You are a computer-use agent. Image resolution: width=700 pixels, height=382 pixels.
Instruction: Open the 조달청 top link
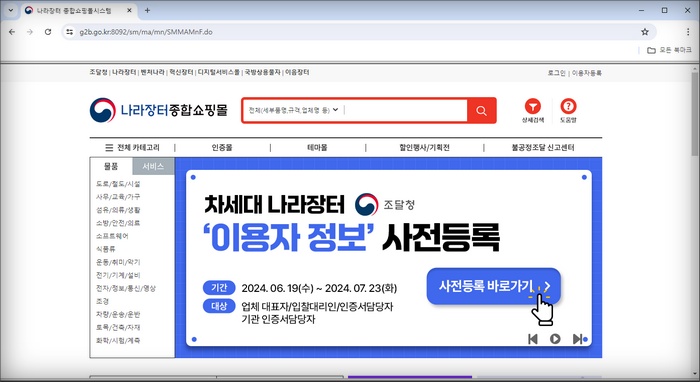coord(98,72)
